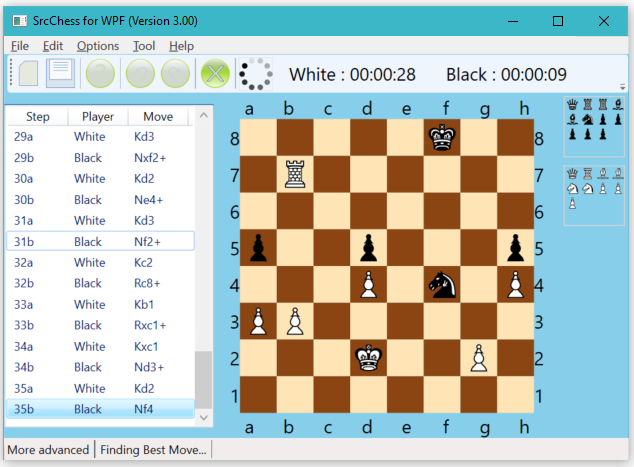The height and width of the screenshot is (467, 634).
Task: Click the New Game blank page icon
Action: coord(29,73)
